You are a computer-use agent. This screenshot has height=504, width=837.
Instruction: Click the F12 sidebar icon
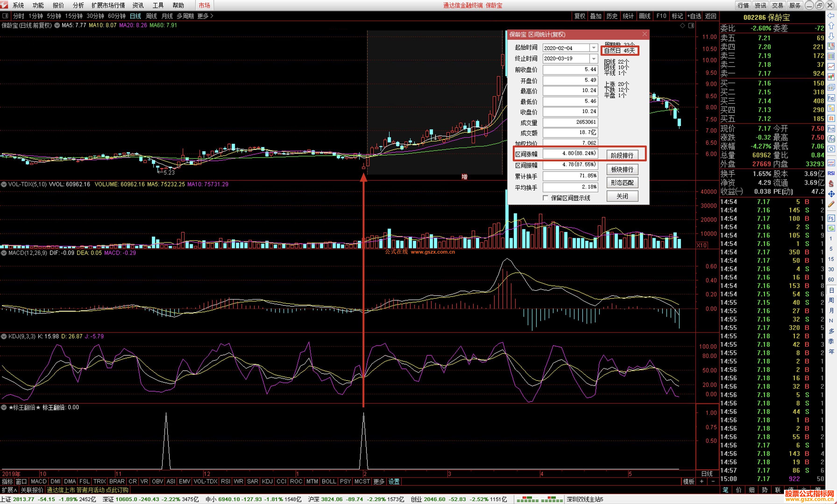831,129
